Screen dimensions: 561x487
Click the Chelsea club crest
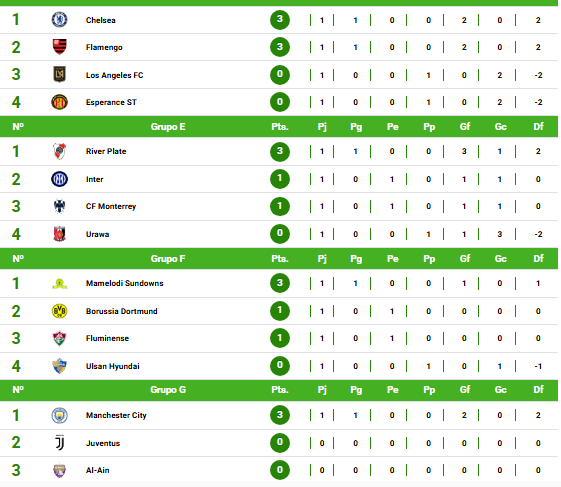59,19
